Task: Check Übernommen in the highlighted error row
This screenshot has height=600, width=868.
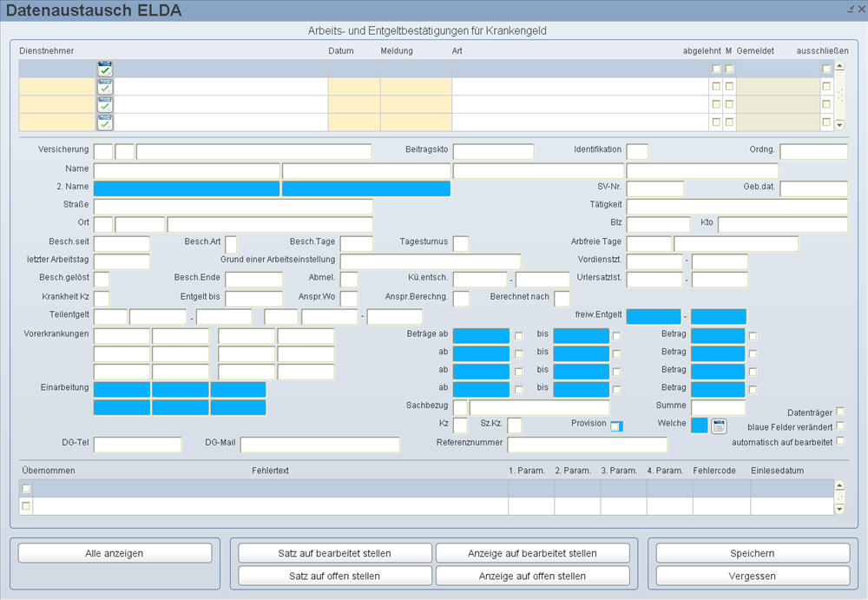Action: tap(26, 488)
